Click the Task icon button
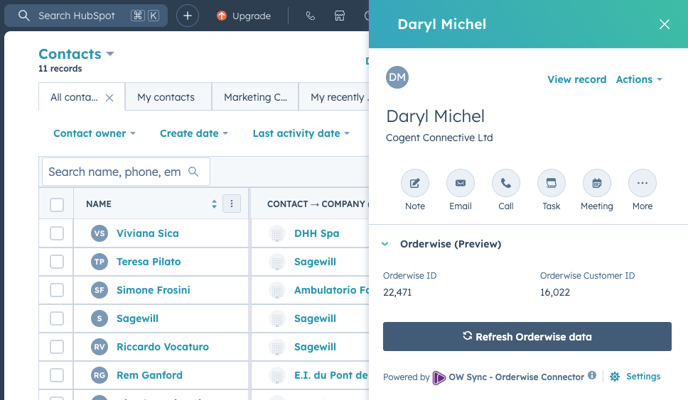The width and height of the screenshot is (688, 400). tap(551, 183)
